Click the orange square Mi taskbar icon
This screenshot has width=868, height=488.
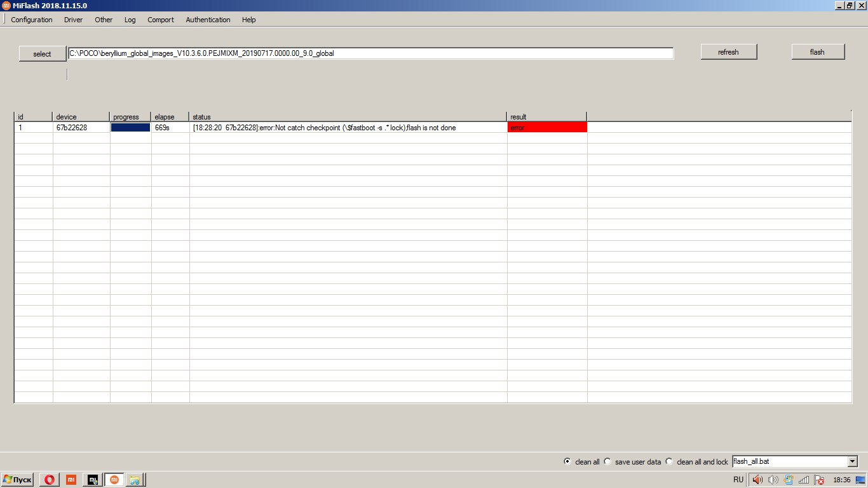pyautogui.click(x=71, y=480)
